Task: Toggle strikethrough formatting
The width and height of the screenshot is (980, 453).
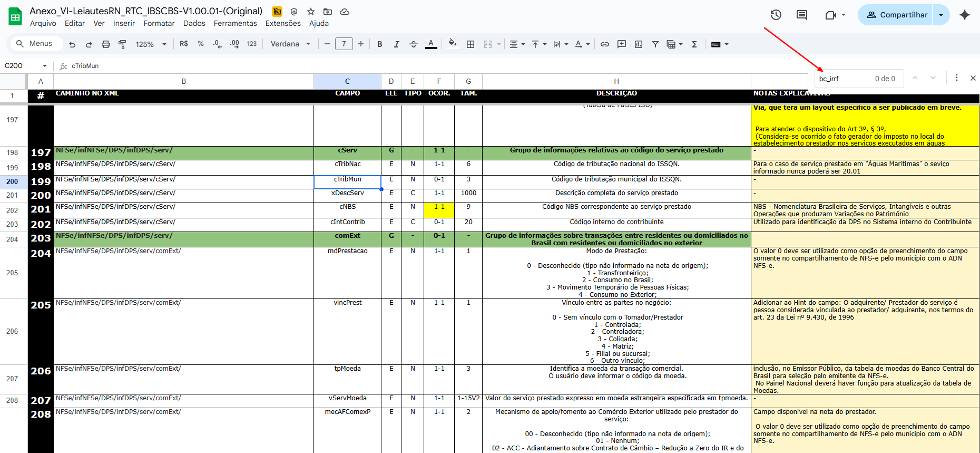Action: [414, 44]
